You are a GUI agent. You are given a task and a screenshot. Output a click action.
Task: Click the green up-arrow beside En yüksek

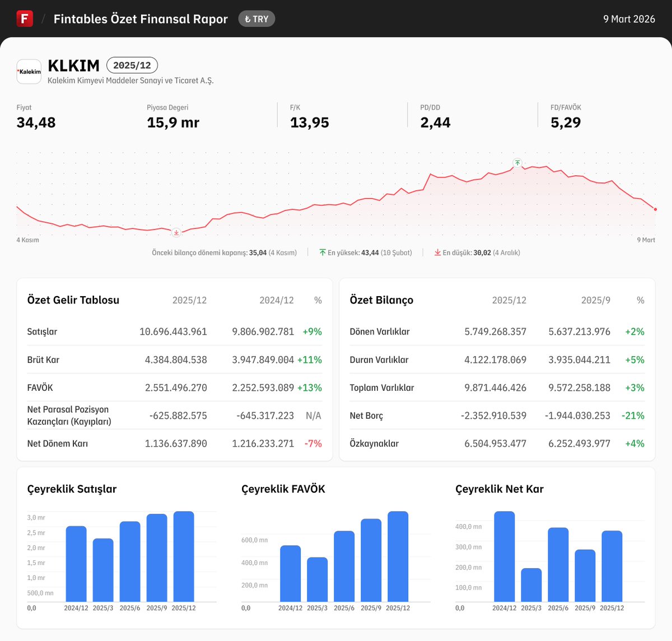pos(322,252)
